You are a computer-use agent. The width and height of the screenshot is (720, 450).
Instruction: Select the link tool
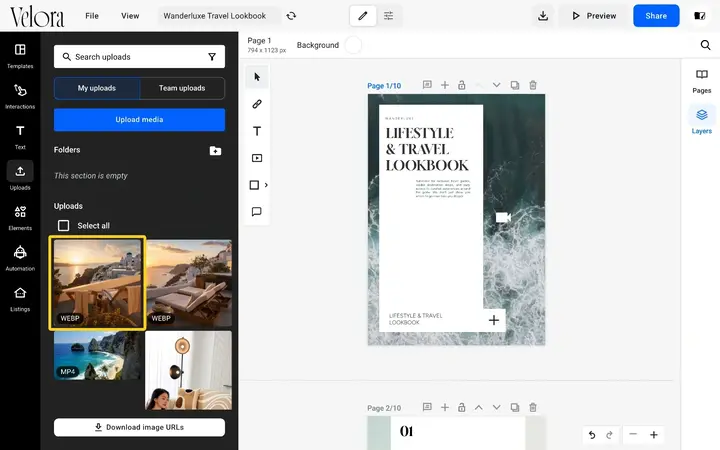[x=257, y=104]
